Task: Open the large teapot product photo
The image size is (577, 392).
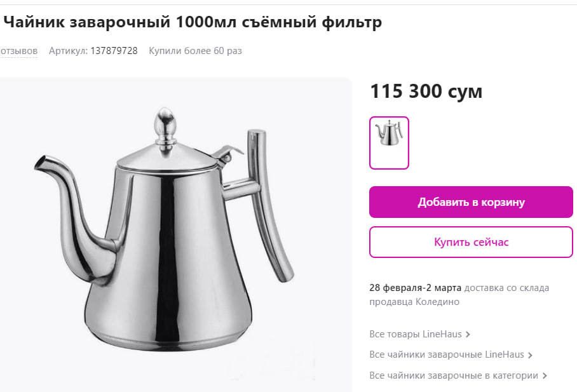Action: [x=175, y=234]
